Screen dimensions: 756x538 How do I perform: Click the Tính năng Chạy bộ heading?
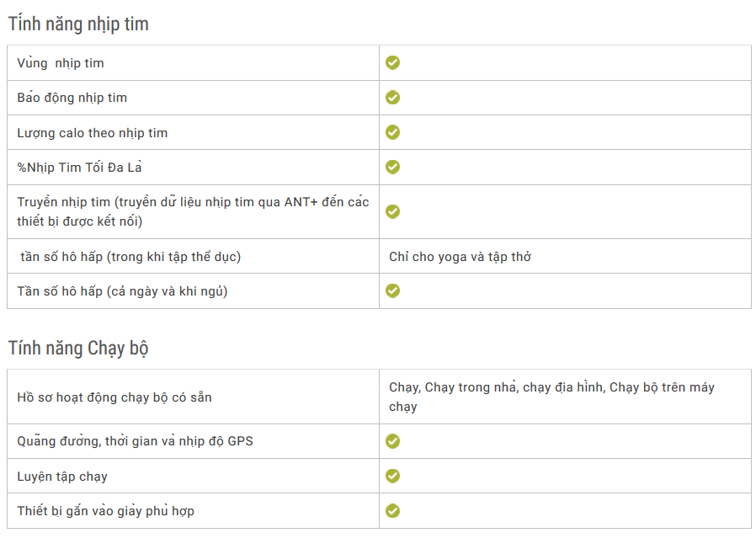point(78,348)
